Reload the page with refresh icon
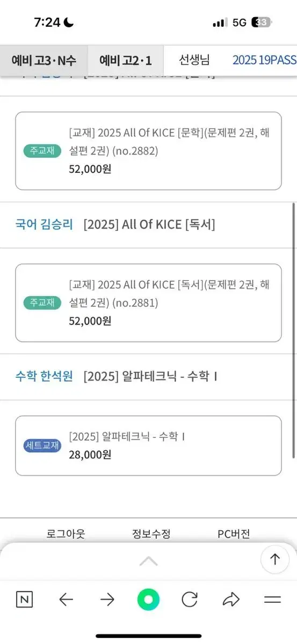297x644 pixels. point(190,599)
